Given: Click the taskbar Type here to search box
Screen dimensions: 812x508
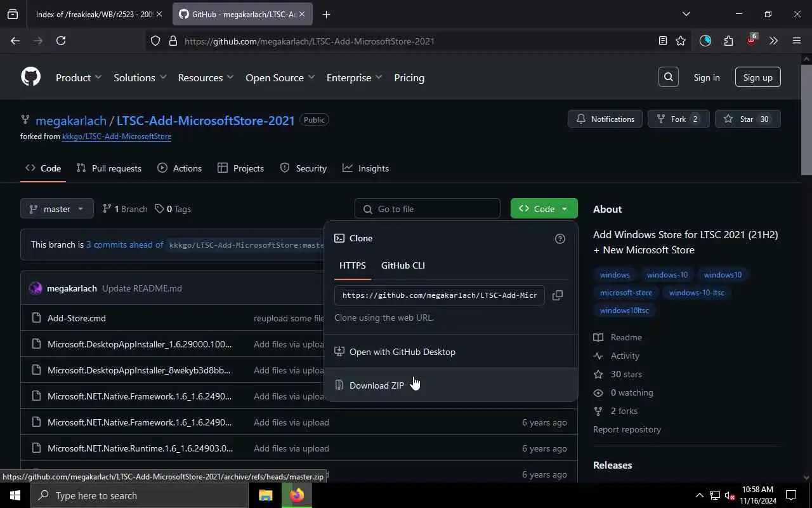Looking at the screenshot, I should point(140,495).
